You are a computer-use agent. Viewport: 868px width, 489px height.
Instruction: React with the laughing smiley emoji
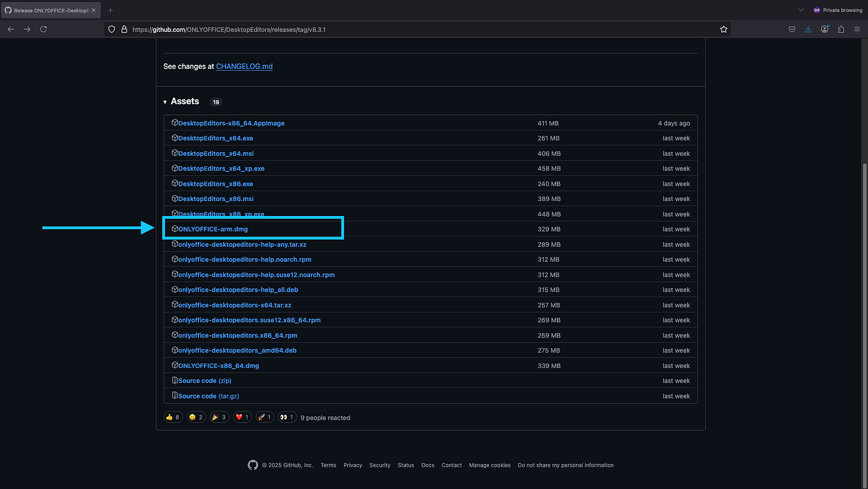coord(196,418)
